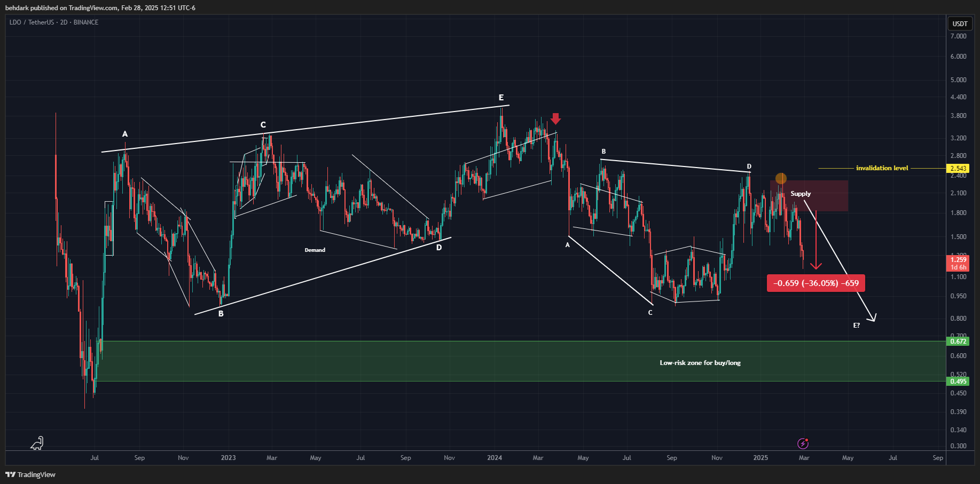Image resolution: width=980 pixels, height=484 pixels.
Task: Click the red down arrow marker near the 2024 peak
Action: 556,118
